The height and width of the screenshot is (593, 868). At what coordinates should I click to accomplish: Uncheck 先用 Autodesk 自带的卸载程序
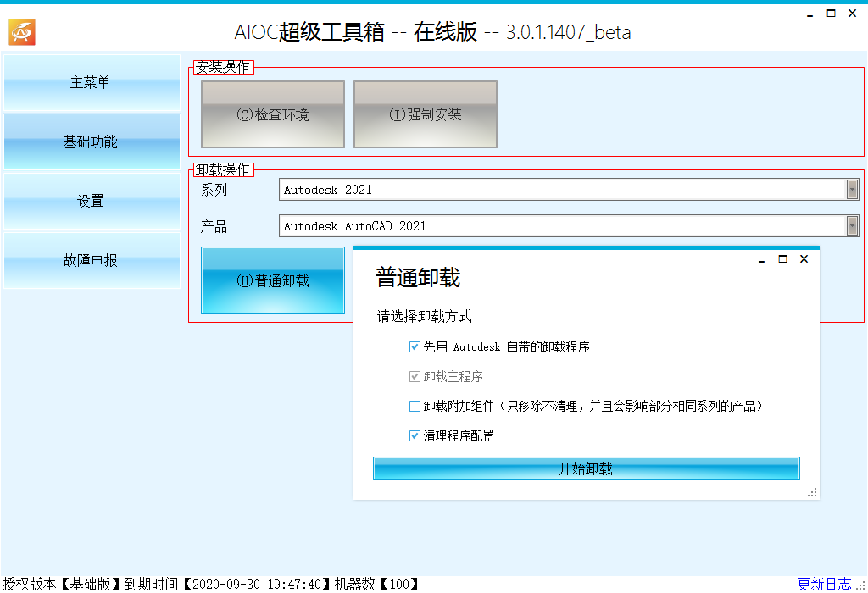[x=415, y=346]
